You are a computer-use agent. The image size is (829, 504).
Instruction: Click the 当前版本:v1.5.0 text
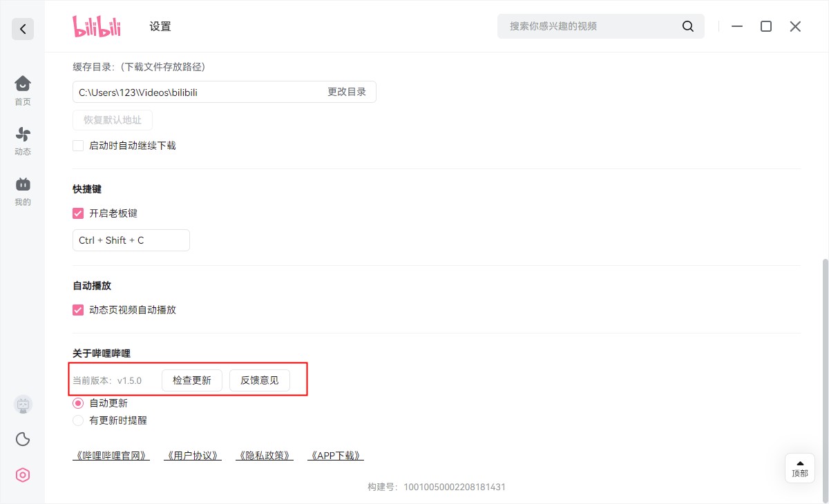[107, 381]
